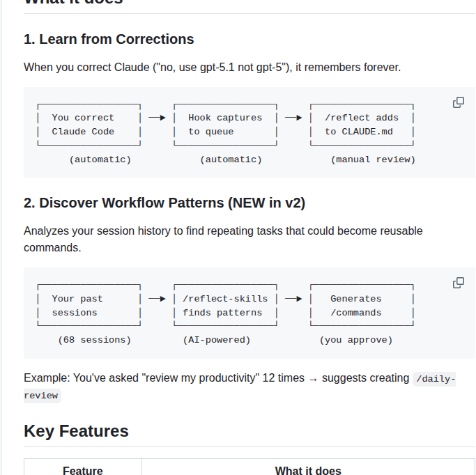Viewport: 476px width, 475px height.
Task: Click the "Your past sessions" diagram box
Action: click(89, 306)
